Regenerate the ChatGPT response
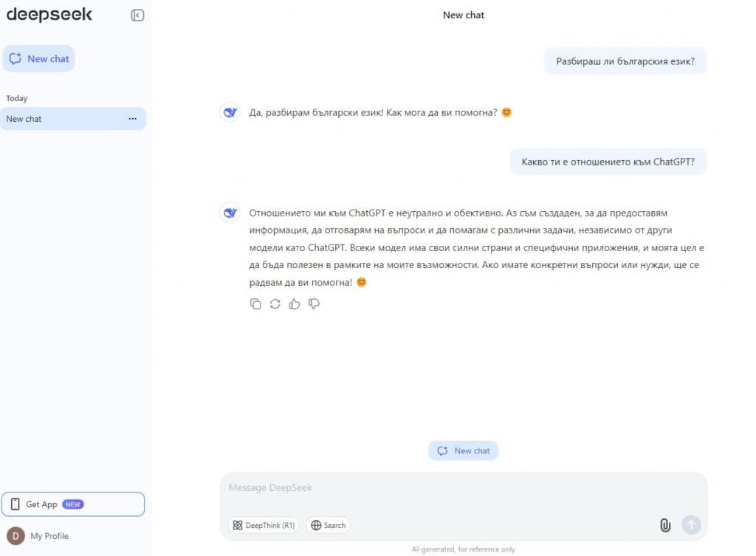756x556 pixels. click(x=275, y=303)
